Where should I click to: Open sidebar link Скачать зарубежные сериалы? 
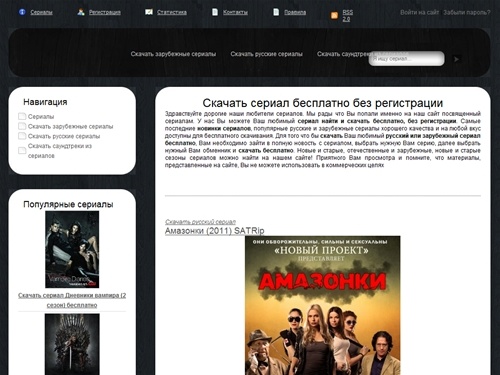[70, 126]
